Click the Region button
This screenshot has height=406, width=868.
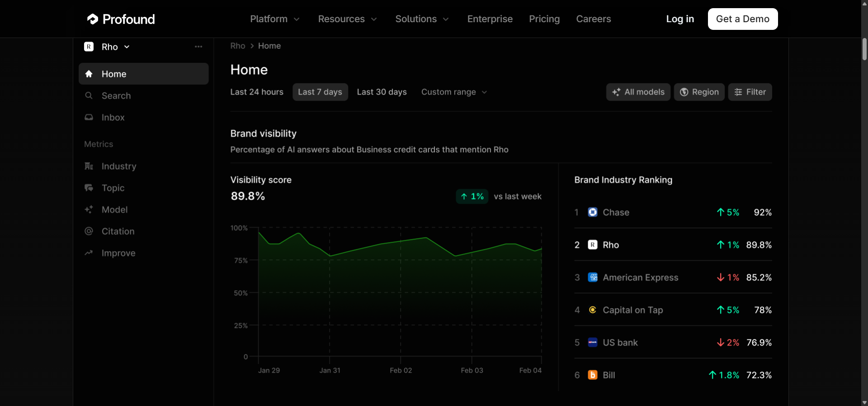[699, 92]
